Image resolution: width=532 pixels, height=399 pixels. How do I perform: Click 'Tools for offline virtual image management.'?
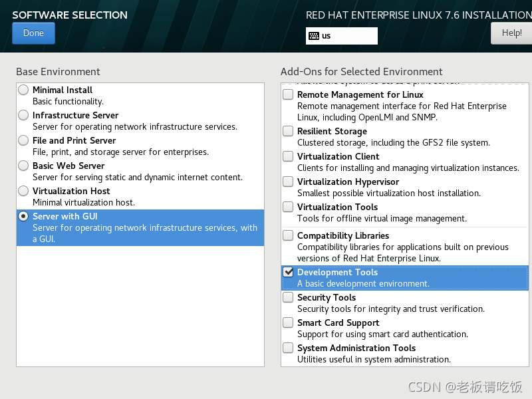click(382, 219)
